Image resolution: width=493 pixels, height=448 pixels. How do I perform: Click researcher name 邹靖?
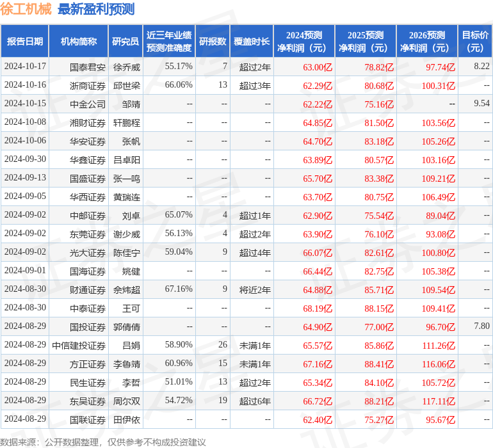click(x=131, y=104)
